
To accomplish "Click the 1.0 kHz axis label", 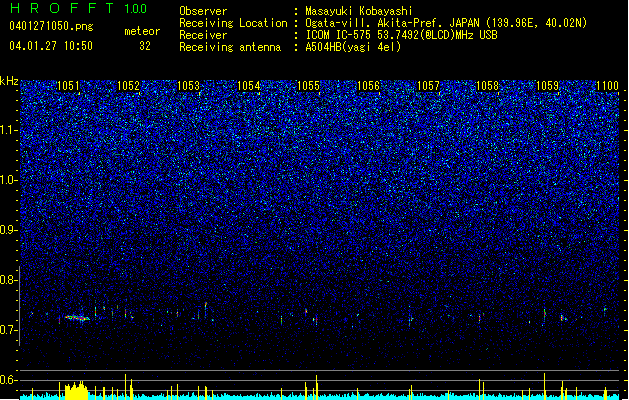I will 9,180.
